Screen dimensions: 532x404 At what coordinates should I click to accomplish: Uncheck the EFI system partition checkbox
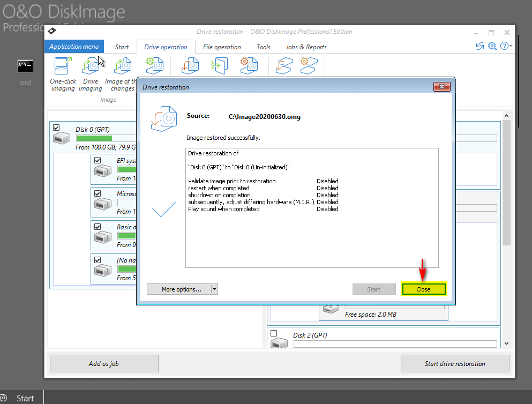pyautogui.click(x=98, y=160)
